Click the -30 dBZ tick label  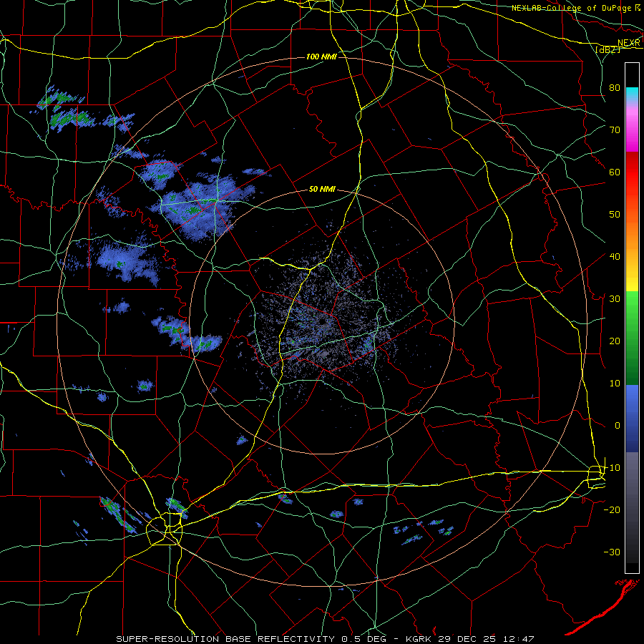[x=612, y=552]
